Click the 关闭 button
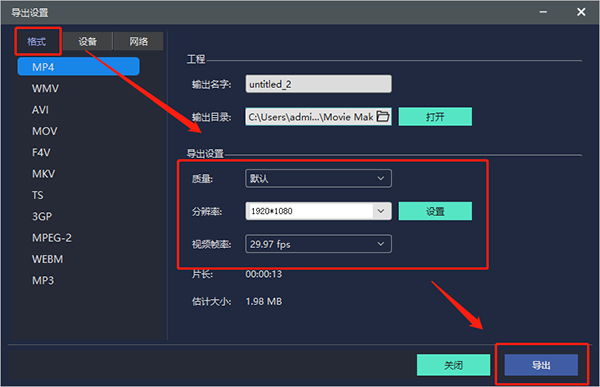The width and height of the screenshot is (600, 387). (x=453, y=365)
